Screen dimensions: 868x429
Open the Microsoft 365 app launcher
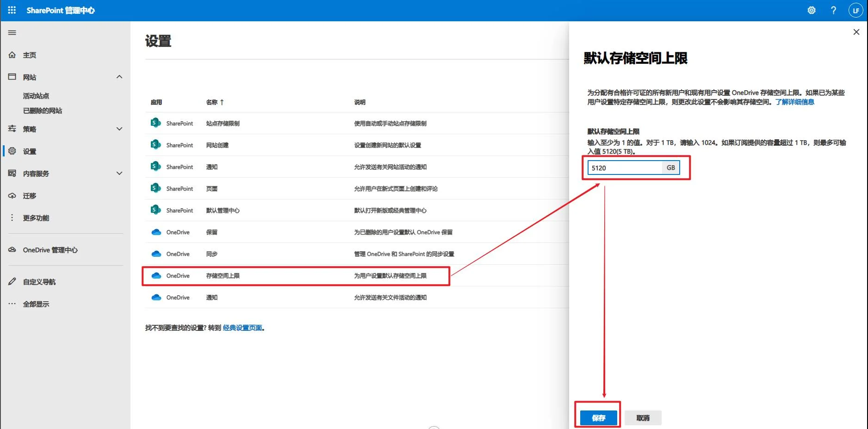coord(11,10)
